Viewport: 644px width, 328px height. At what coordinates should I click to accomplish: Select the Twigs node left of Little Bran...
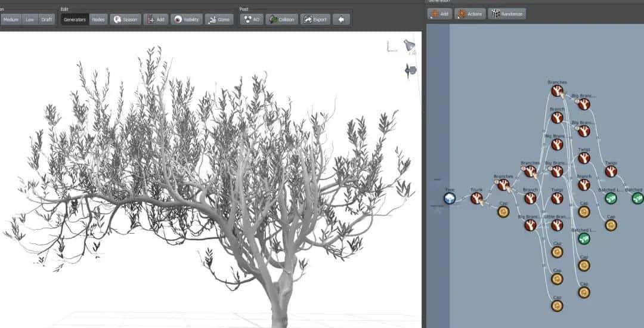pyautogui.click(x=557, y=198)
